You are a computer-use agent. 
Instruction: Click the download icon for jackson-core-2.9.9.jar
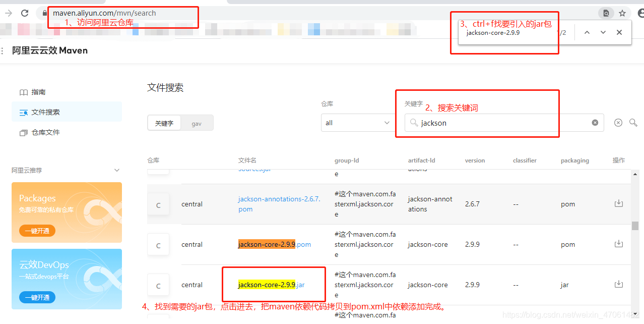click(619, 284)
